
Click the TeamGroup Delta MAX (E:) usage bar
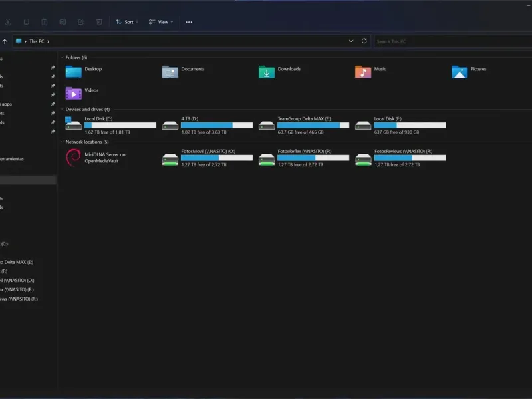313,125
